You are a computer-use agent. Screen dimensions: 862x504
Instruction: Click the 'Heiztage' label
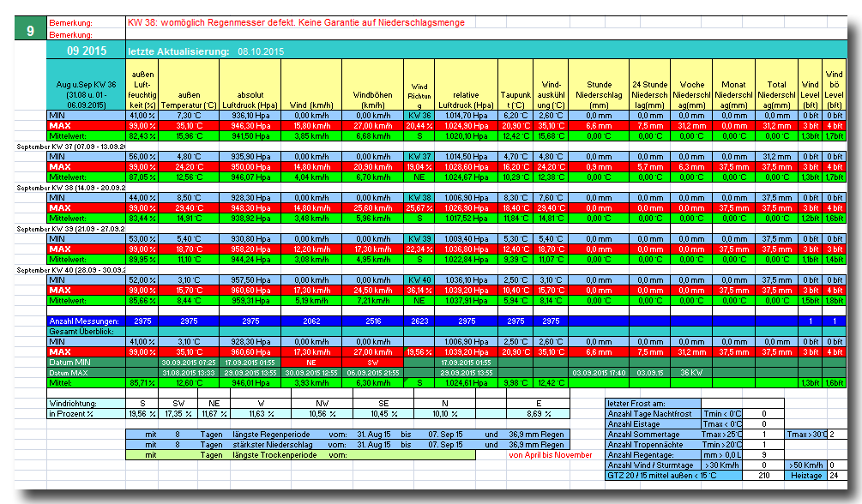pos(806,476)
